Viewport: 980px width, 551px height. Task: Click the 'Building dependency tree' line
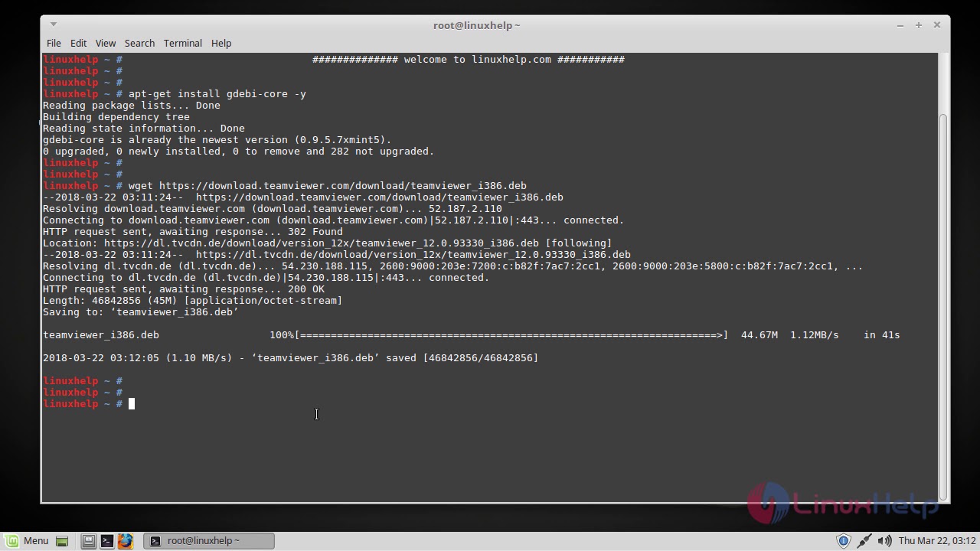[x=116, y=117]
